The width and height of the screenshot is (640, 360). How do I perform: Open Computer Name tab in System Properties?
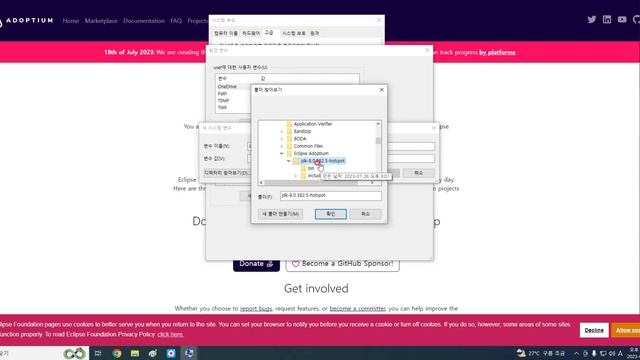pyautogui.click(x=225, y=33)
